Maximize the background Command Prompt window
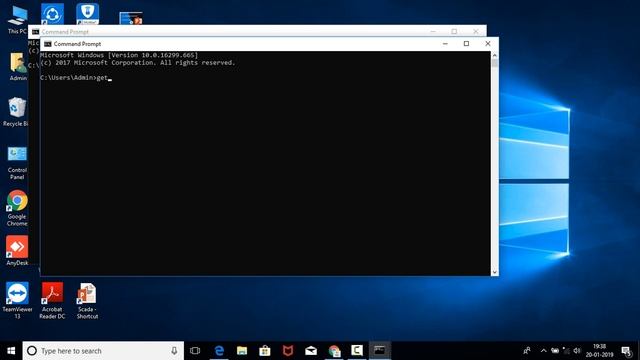 click(454, 31)
